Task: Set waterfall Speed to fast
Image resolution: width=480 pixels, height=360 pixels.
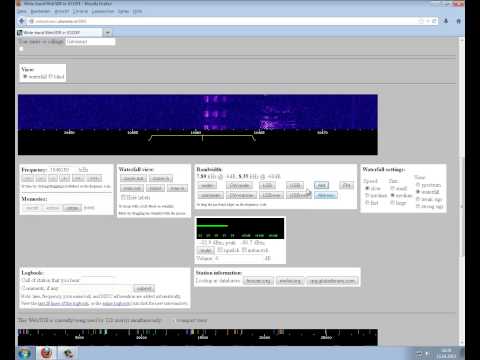Action: tap(367, 203)
